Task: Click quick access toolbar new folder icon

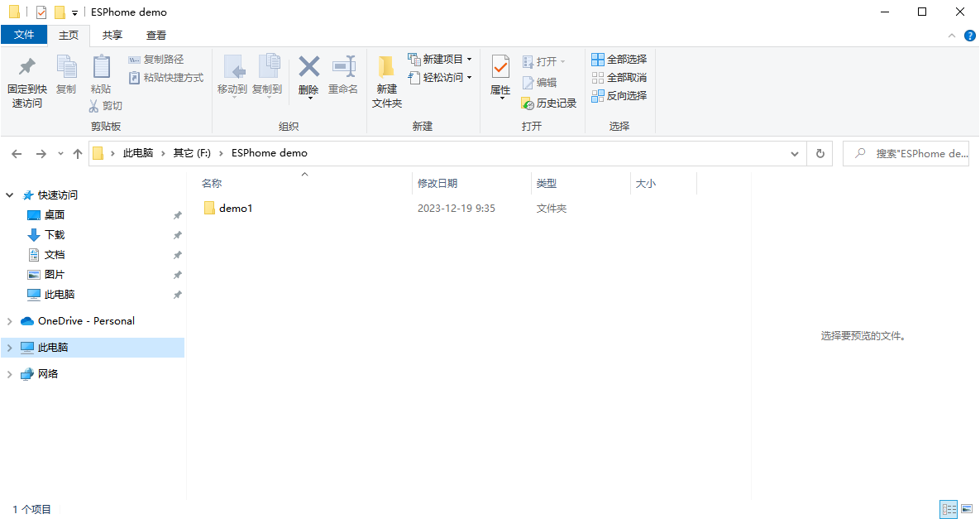Action: pos(60,12)
